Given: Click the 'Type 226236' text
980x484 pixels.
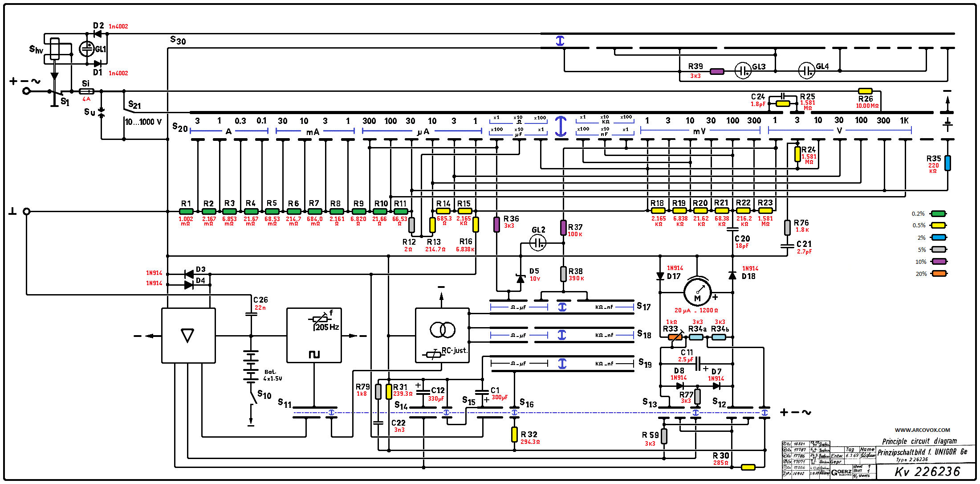Looking at the screenshot, I should 912,459.
